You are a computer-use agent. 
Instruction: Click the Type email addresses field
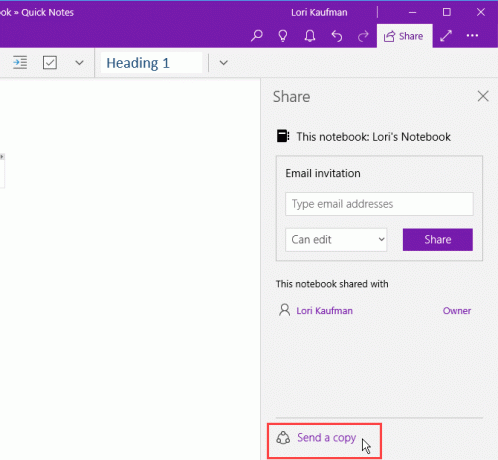click(x=379, y=204)
